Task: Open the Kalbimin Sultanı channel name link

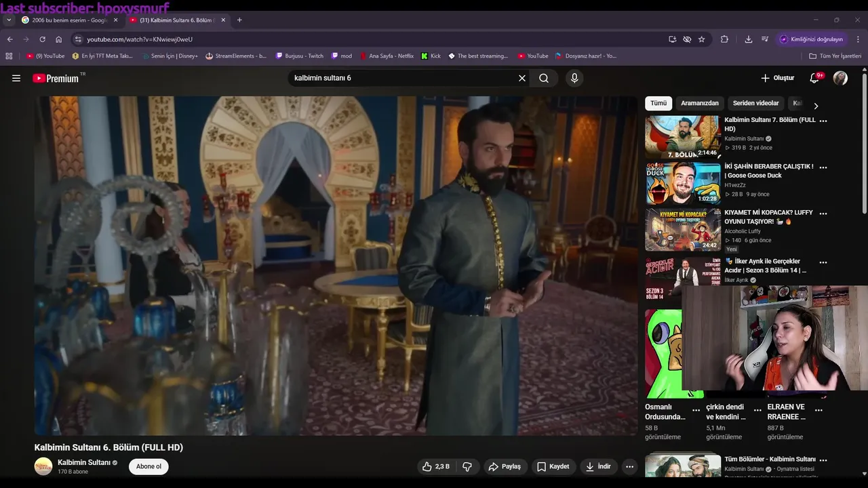Action: 83,462
